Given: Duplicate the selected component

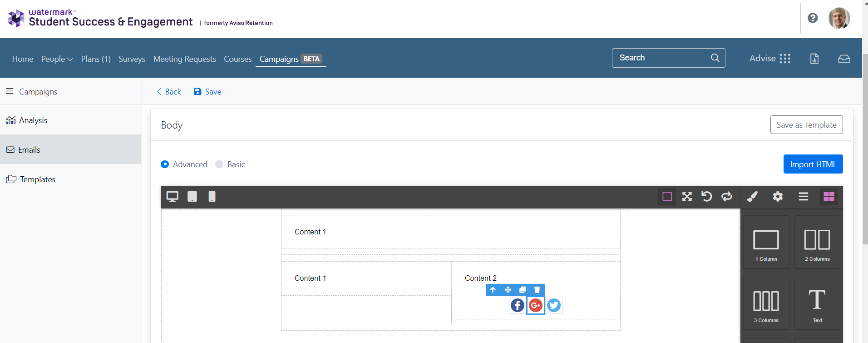Looking at the screenshot, I should point(523,290).
